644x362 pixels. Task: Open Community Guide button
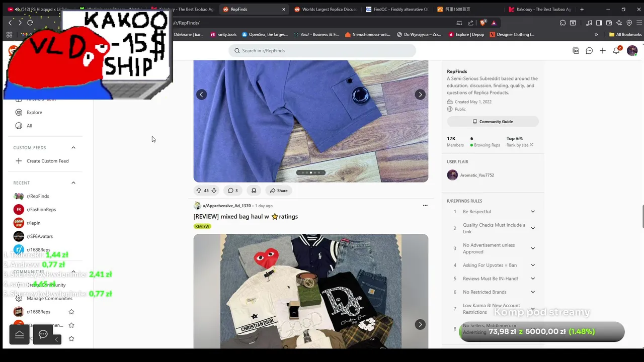click(x=493, y=121)
